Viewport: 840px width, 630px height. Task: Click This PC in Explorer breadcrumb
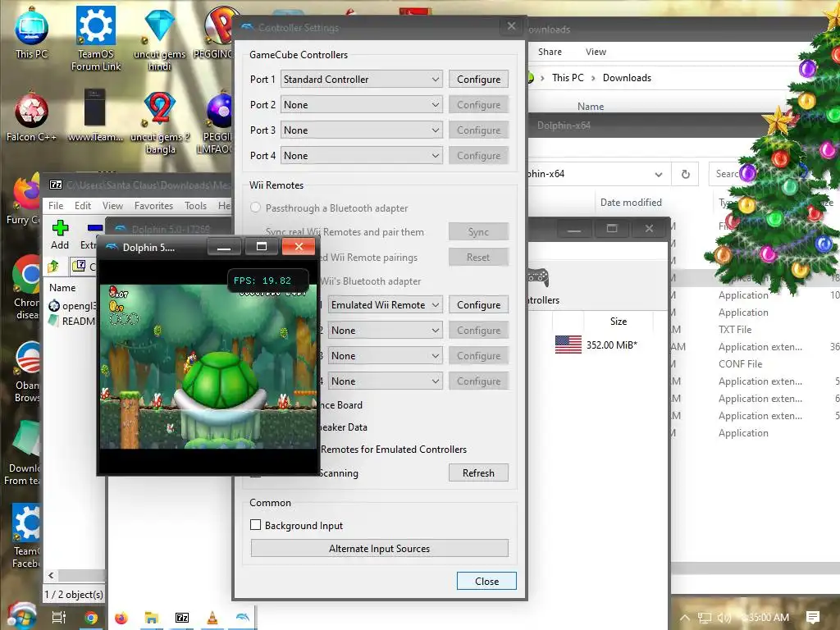(568, 78)
